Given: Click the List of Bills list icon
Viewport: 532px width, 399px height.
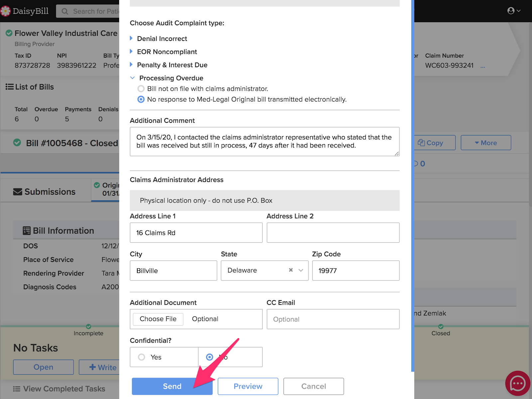Looking at the screenshot, I should coord(10,87).
